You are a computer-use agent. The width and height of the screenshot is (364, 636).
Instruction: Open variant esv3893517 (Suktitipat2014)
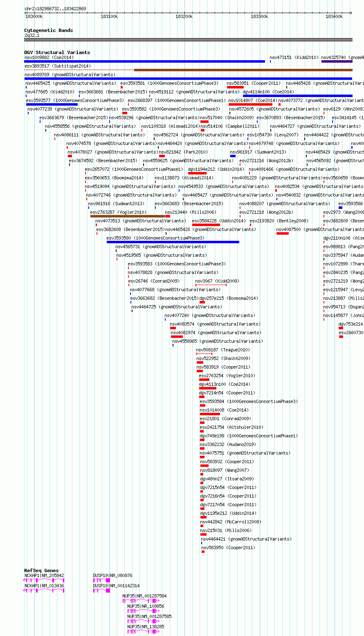click(x=58, y=66)
